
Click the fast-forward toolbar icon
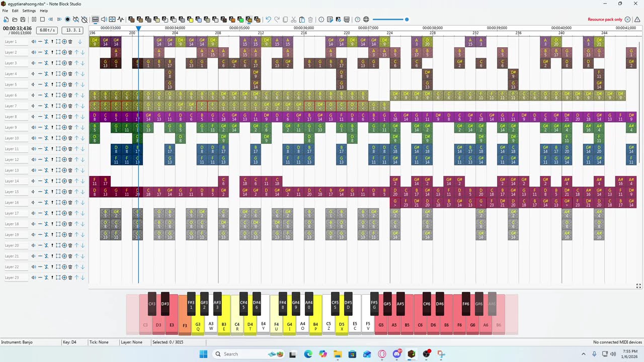(x=59, y=20)
